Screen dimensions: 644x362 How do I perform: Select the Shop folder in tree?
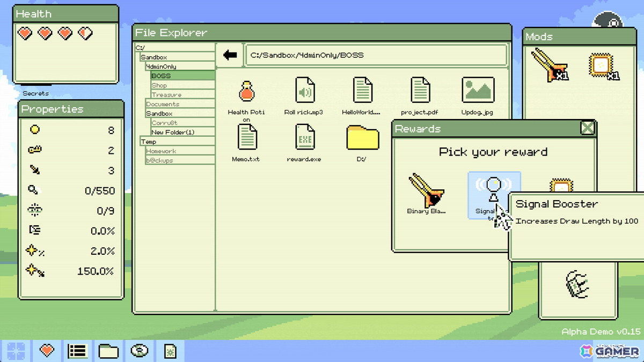pyautogui.click(x=182, y=85)
